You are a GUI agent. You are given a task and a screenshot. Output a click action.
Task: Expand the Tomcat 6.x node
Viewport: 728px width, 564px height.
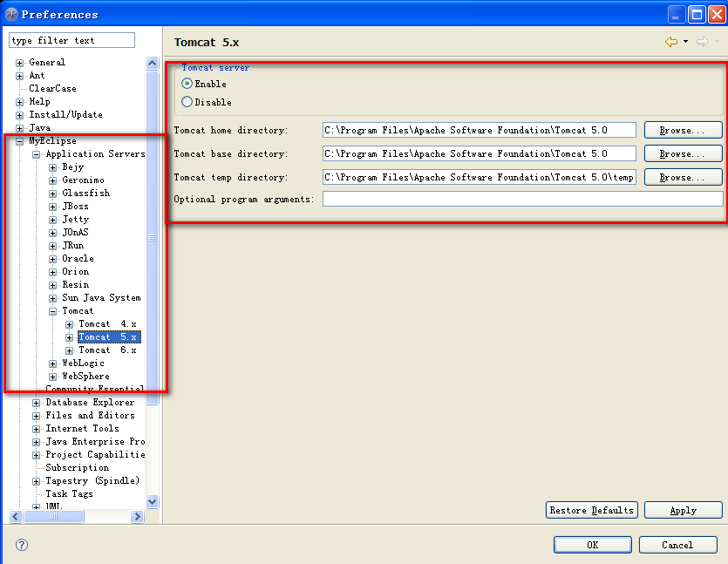click(69, 350)
